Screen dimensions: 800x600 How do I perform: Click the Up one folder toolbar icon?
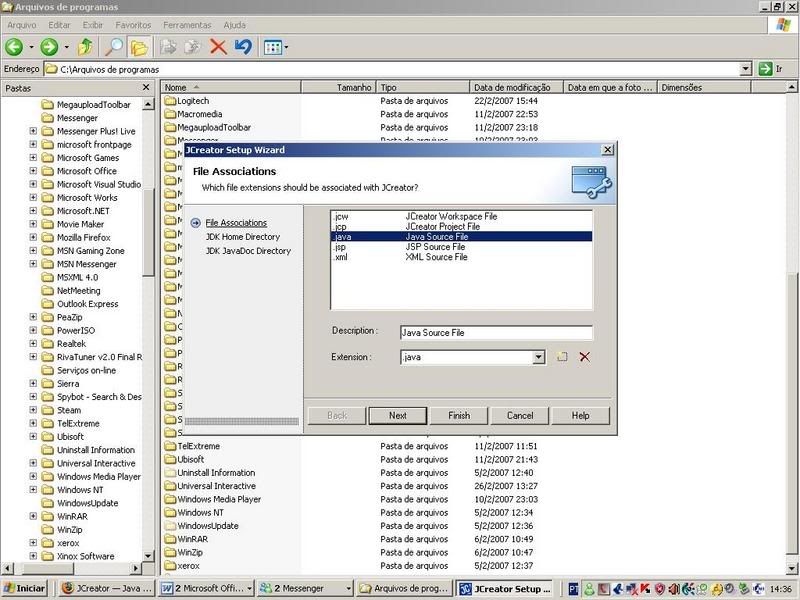pyautogui.click(x=86, y=46)
